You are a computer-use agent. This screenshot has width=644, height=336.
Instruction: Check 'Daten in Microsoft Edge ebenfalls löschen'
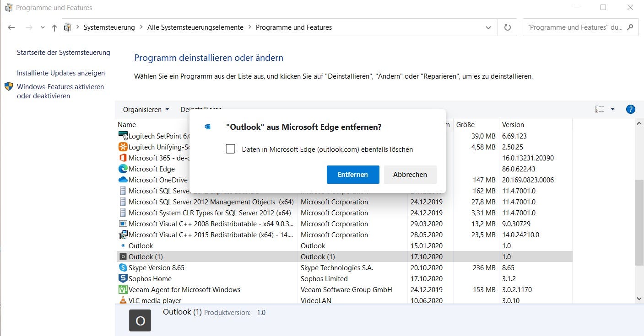pos(231,149)
